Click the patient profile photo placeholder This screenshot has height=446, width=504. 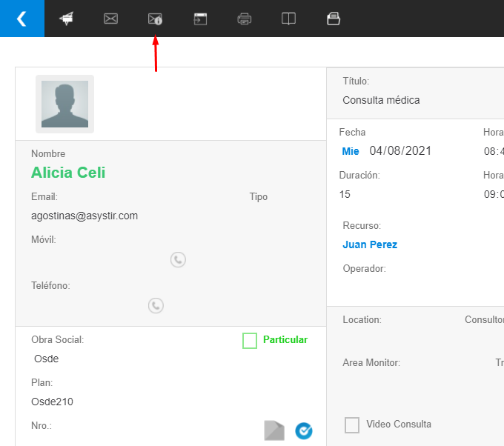(x=64, y=104)
